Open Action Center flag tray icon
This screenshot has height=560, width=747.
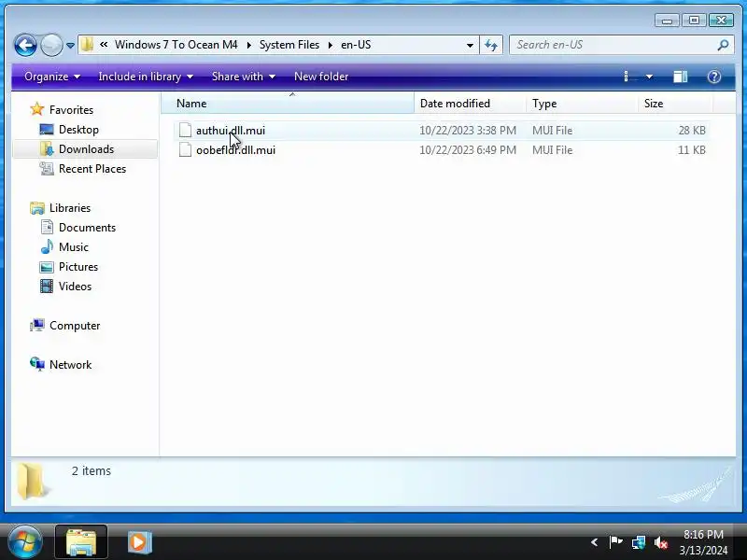point(615,542)
